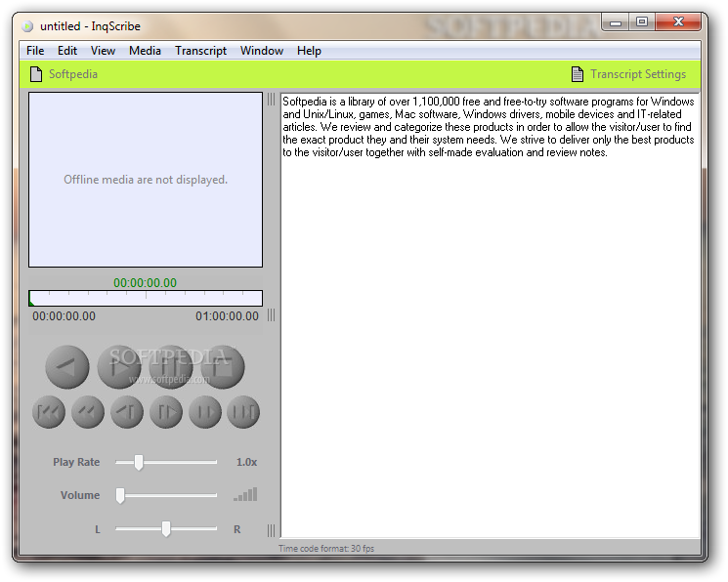Click the L/R balance slider handle
This screenshot has width=728, height=582.
tap(166, 529)
